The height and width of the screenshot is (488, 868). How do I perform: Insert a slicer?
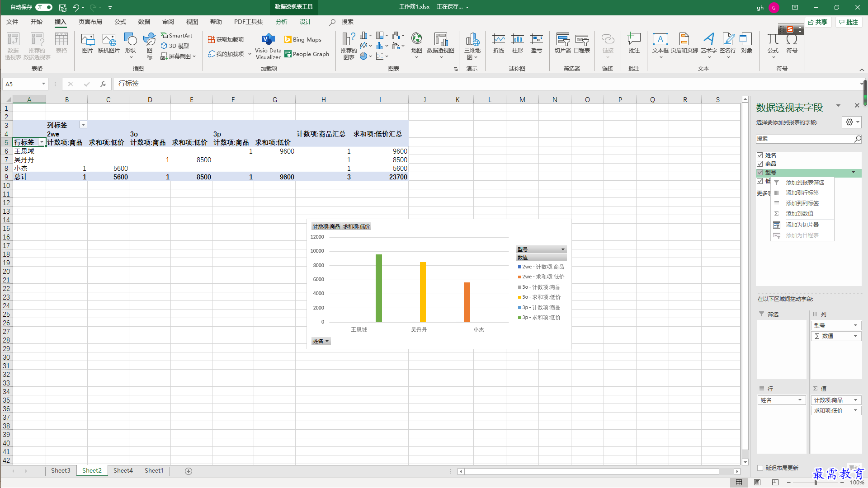(563, 44)
